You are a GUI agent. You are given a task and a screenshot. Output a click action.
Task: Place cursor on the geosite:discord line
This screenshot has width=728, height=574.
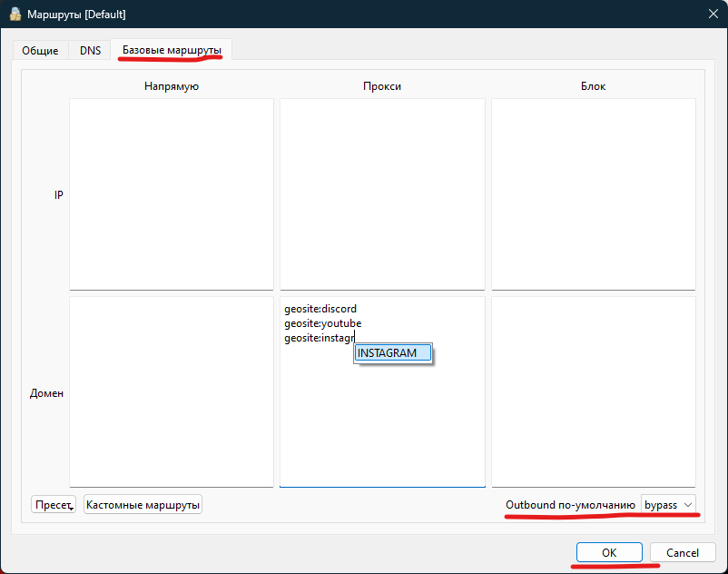click(320, 309)
